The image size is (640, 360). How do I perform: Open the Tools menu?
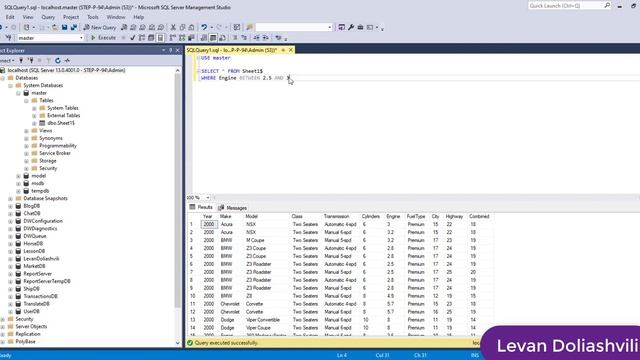[x=93, y=17]
